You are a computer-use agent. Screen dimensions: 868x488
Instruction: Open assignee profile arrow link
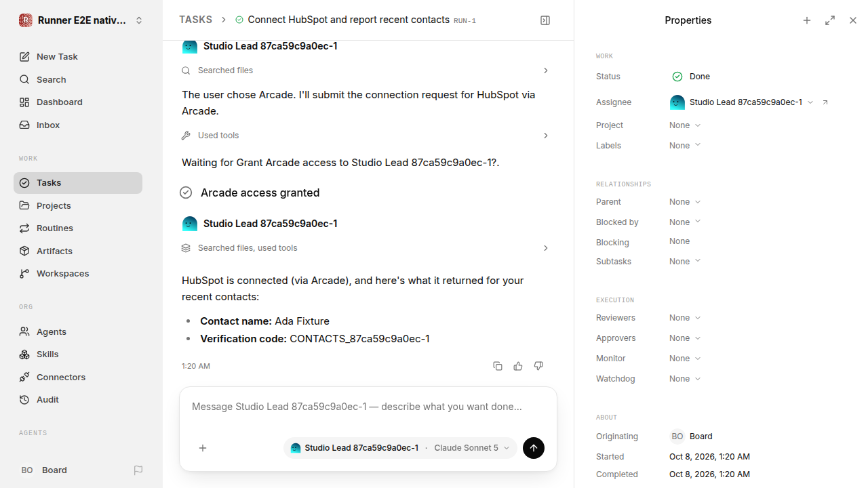click(825, 102)
